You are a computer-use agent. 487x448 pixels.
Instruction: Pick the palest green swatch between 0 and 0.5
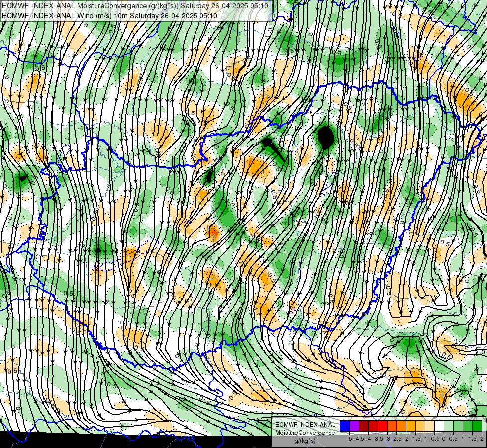(x=449, y=426)
